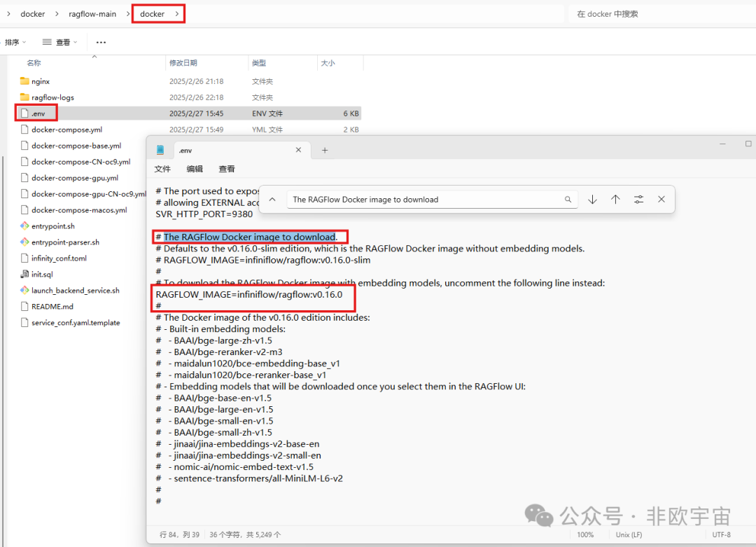Image resolution: width=756 pixels, height=547 pixels.
Task: Expand chevron after docker breadcrumb
Action: coord(177,14)
